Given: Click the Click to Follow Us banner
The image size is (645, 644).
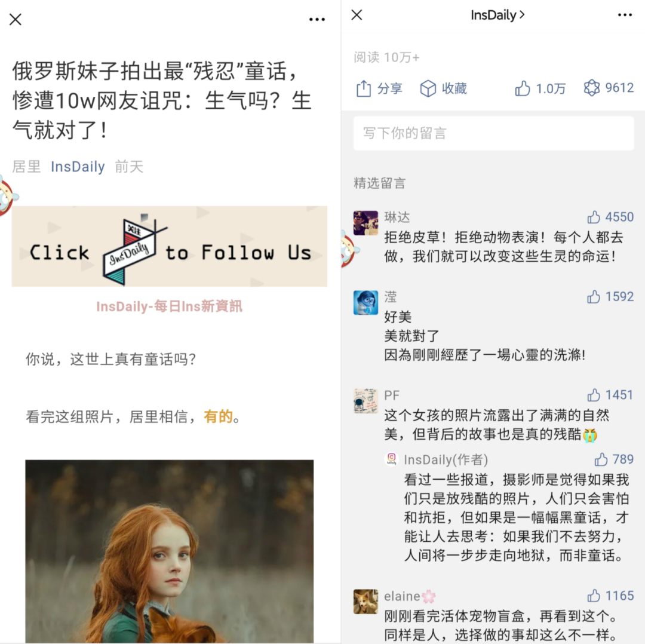Looking at the screenshot, I should [170, 246].
